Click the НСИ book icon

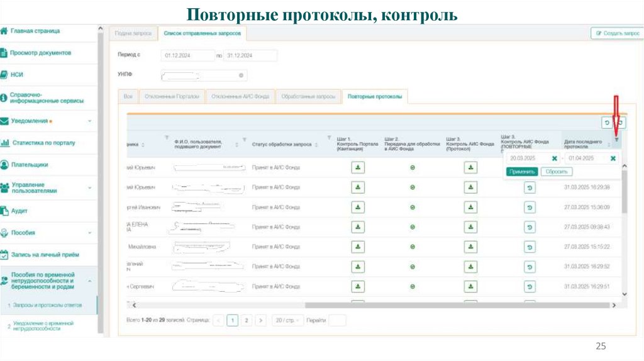(x=4, y=74)
